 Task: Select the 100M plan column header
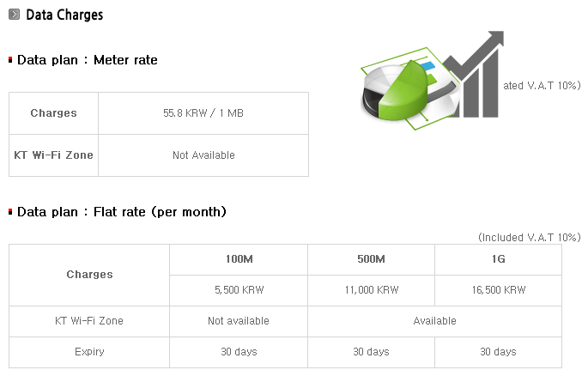pos(238,258)
